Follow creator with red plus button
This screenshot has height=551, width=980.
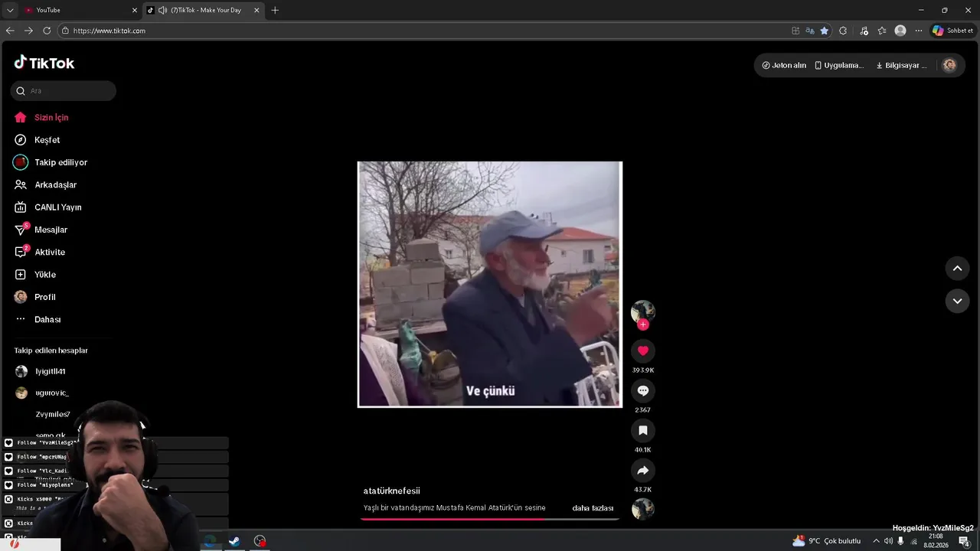[643, 324]
